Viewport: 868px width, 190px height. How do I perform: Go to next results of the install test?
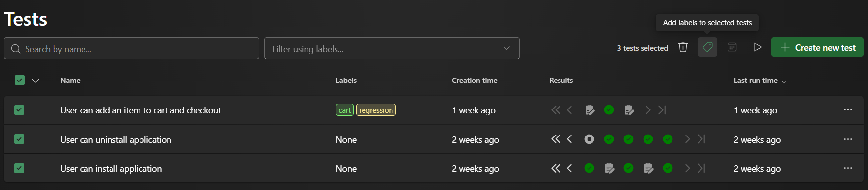click(687, 168)
